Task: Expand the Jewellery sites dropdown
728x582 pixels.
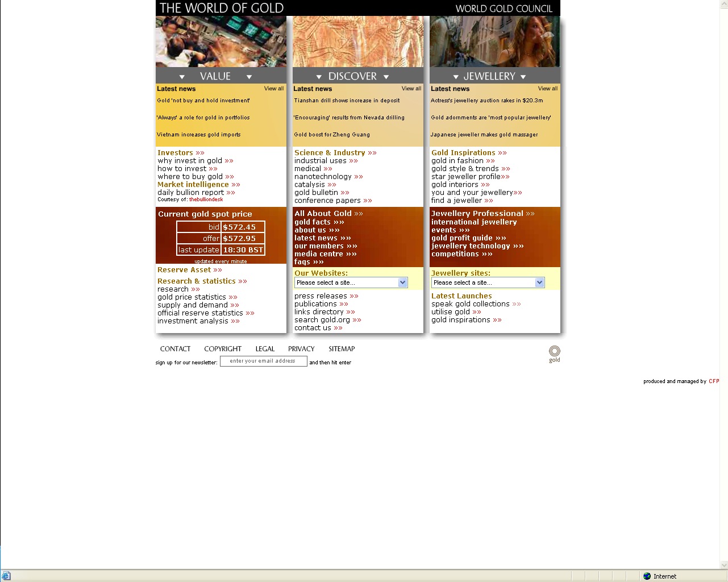Action: click(x=488, y=282)
